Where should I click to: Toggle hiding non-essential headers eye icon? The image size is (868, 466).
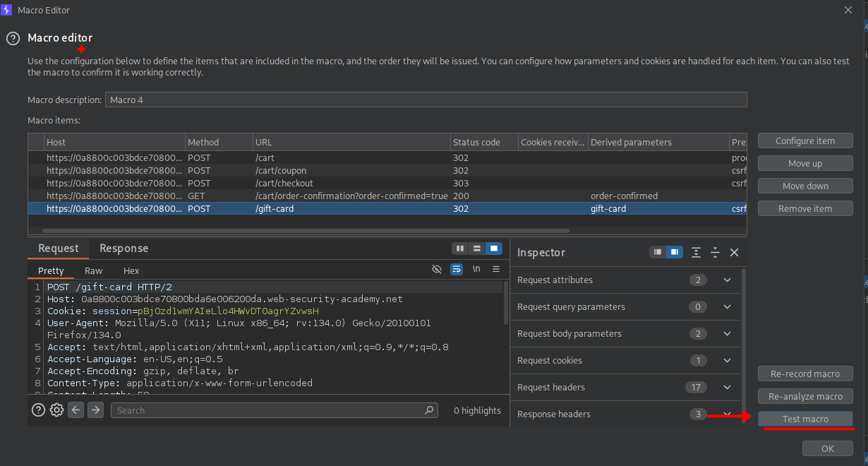[437, 270]
